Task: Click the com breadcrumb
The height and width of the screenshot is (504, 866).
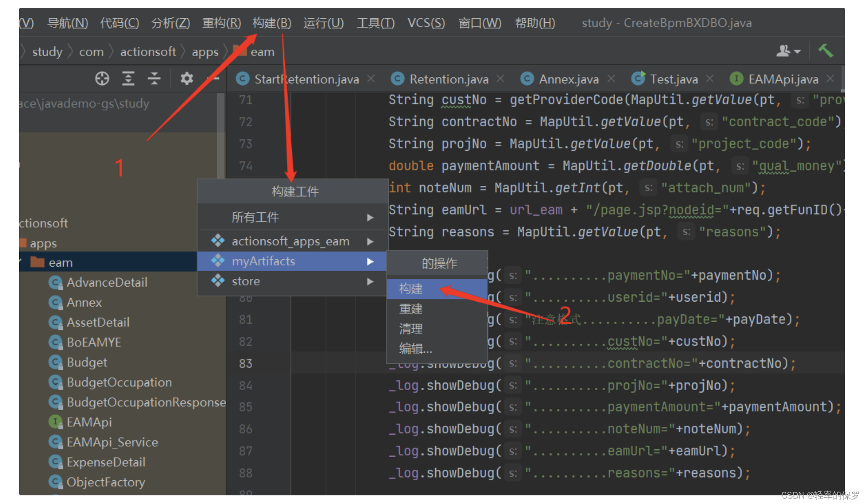Action: point(91,51)
